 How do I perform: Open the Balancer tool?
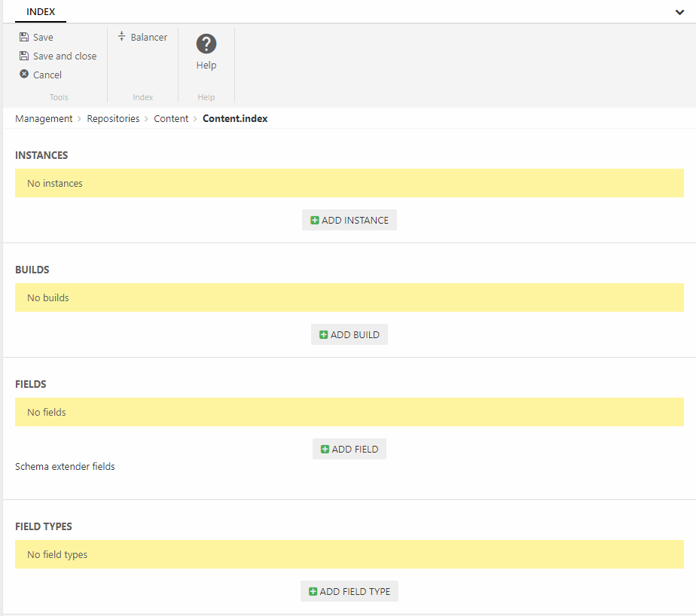(142, 37)
